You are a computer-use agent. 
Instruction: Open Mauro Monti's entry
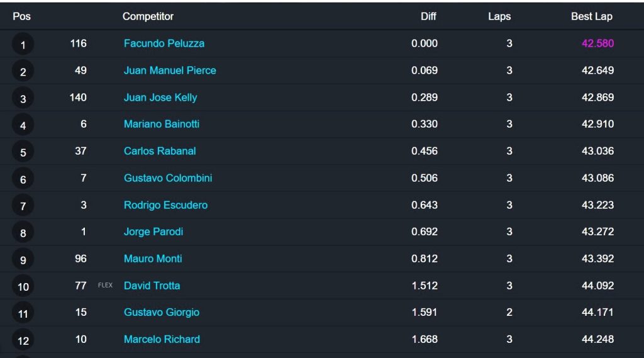153,259
